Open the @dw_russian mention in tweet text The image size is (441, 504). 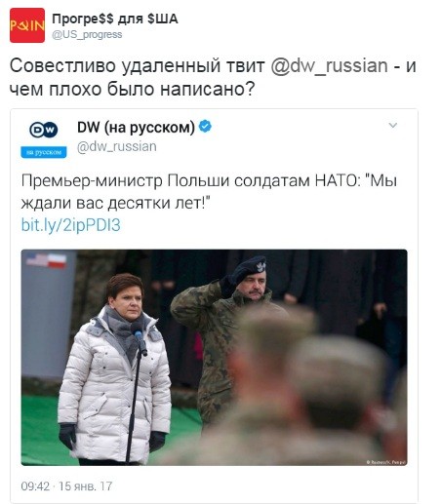click(x=329, y=66)
